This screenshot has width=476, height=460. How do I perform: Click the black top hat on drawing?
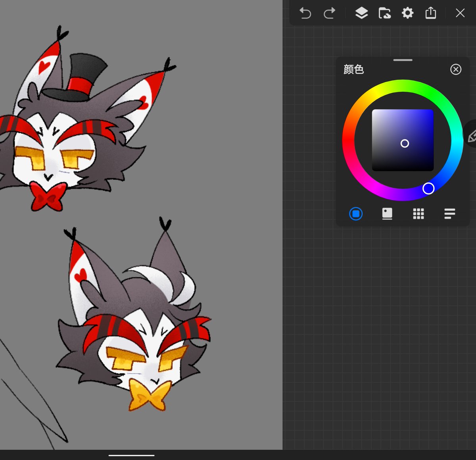77,77
